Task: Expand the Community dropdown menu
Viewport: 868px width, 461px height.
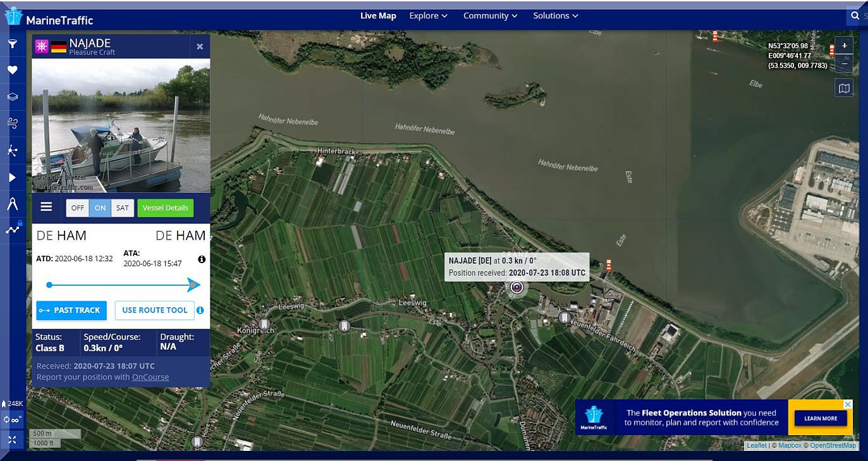Action: [x=490, y=16]
